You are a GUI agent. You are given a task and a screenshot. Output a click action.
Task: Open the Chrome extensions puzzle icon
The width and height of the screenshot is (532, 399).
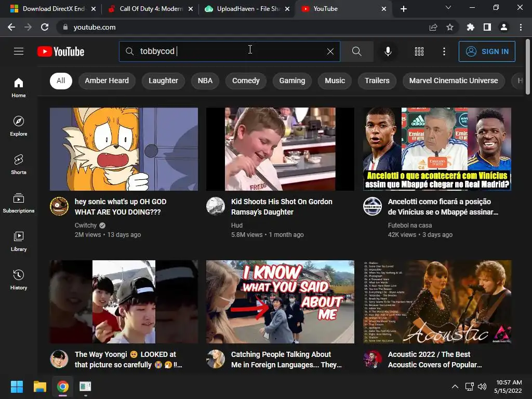click(x=471, y=27)
